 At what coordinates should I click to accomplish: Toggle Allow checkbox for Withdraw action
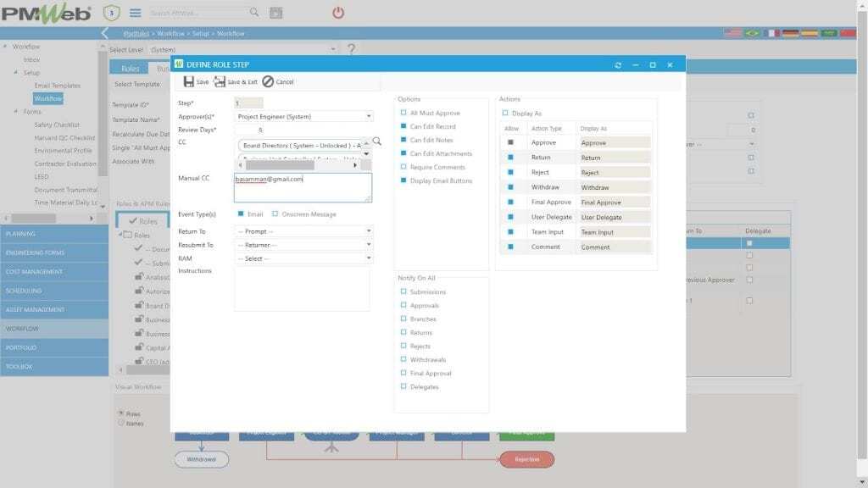510,187
